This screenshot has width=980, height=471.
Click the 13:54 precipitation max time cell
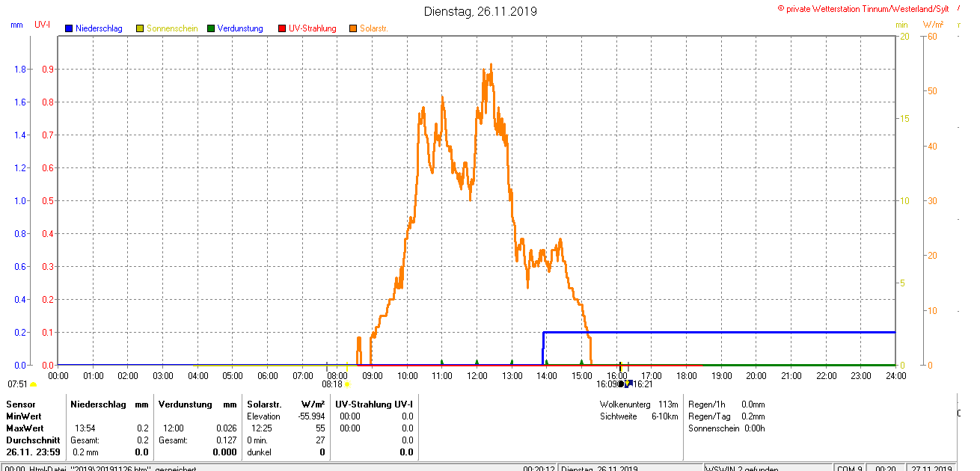coord(85,428)
